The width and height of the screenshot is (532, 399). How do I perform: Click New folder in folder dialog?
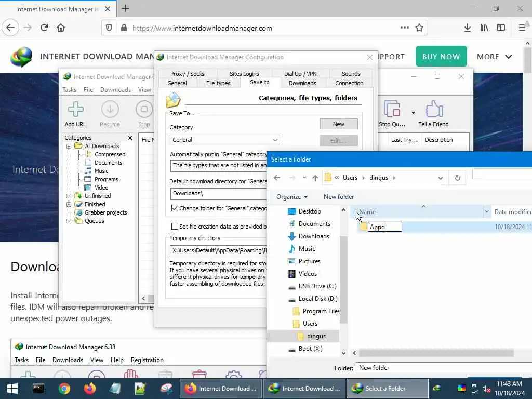coord(339,197)
